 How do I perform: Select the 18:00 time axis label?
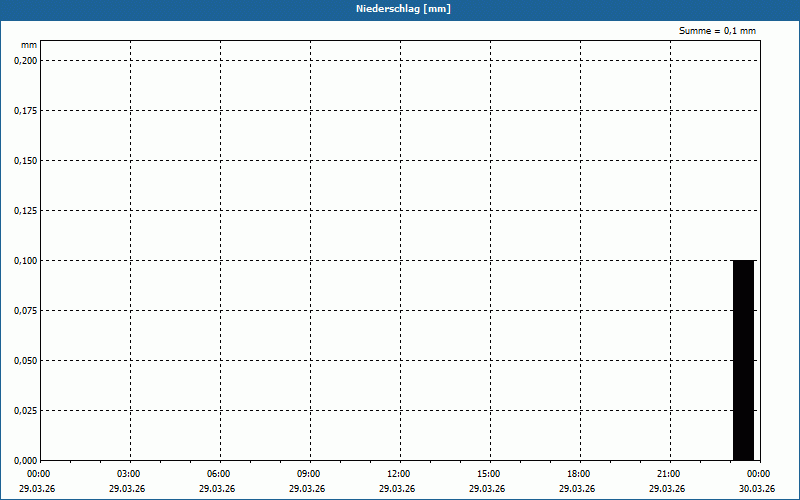point(578,474)
